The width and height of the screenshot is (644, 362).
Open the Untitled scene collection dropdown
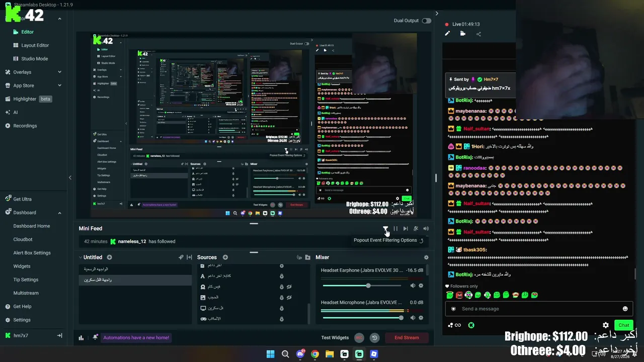click(x=91, y=257)
